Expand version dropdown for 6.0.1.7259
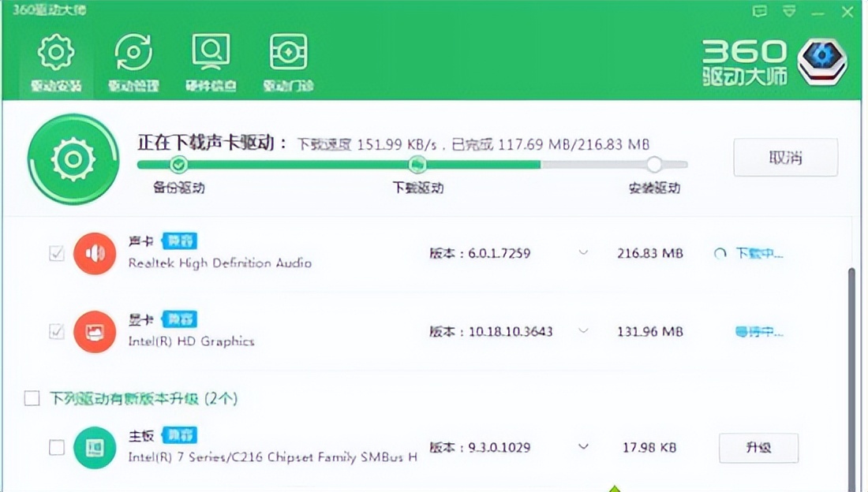This screenshot has width=868, height=492. 583,253
